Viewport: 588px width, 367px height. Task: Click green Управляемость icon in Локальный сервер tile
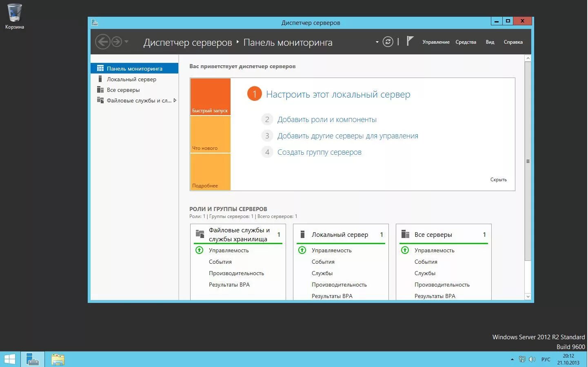point(302,250)
